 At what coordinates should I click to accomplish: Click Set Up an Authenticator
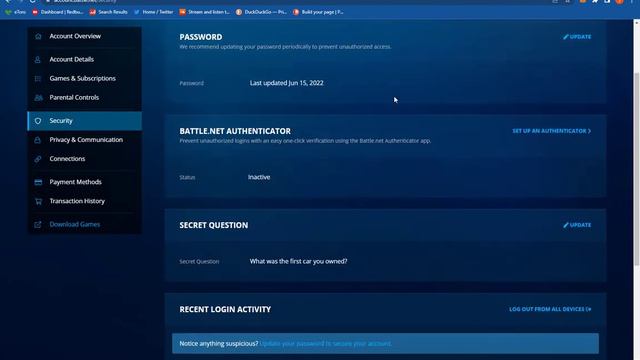pyautogui.click(x=551, y=131)
